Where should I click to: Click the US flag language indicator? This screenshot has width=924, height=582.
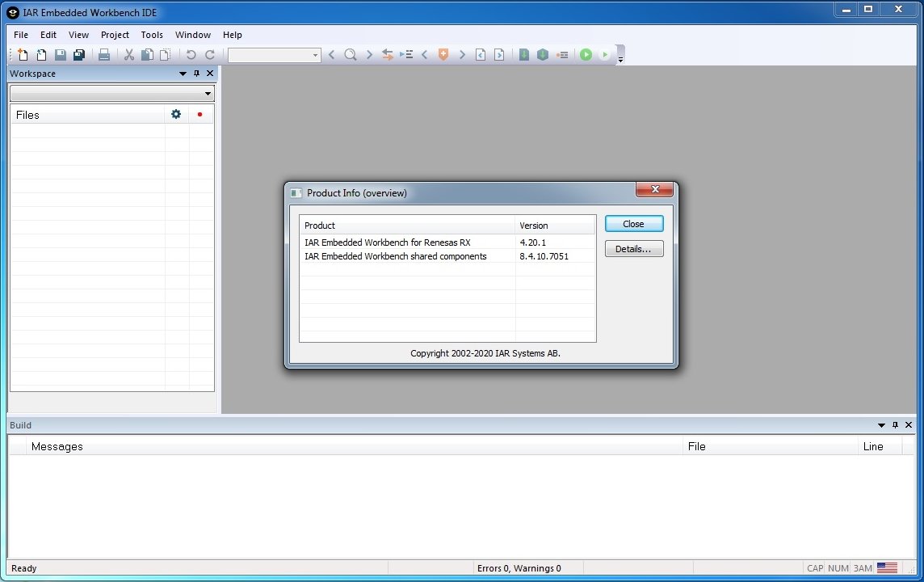tap(887, 567)
